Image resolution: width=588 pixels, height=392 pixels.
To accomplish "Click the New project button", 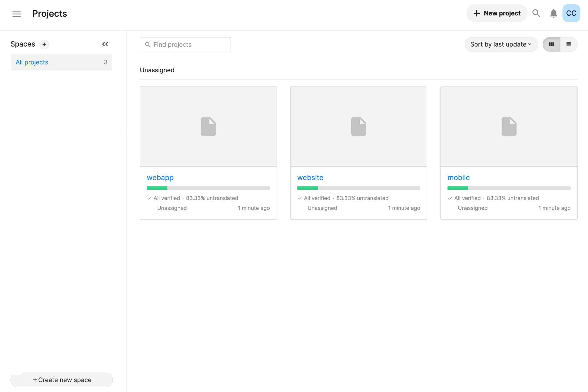I will click(x=497, y=13).
